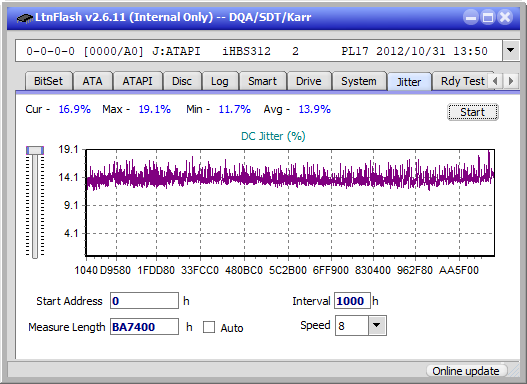Image resolution: width=527 pixels, height=384 pixels.
Task: Open the Smart tab
Action: [x=262, y=81]
